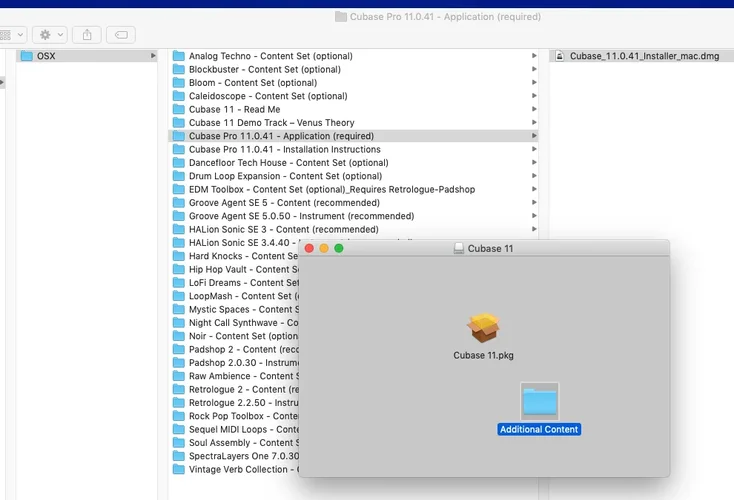The width and height of the screenshot is (734, 500).
Task: Select Soul Assembly - Content folder
Action: point(234,443)
